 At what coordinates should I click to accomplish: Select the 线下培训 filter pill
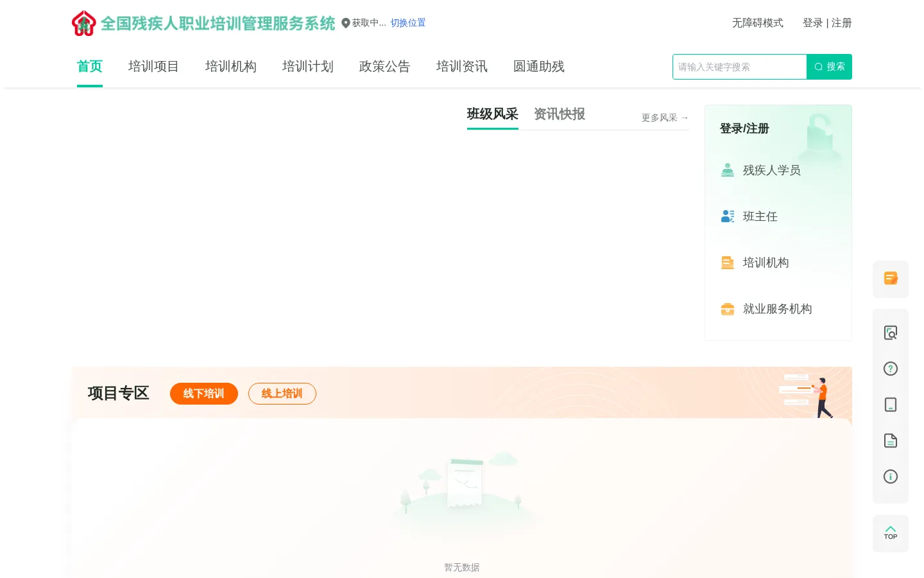point(204,394)
